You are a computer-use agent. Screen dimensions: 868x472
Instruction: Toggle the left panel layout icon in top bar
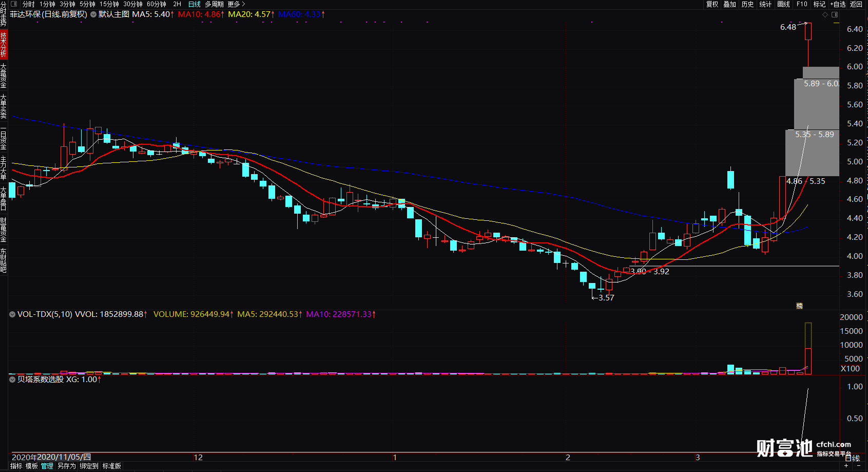pos(14,4)
